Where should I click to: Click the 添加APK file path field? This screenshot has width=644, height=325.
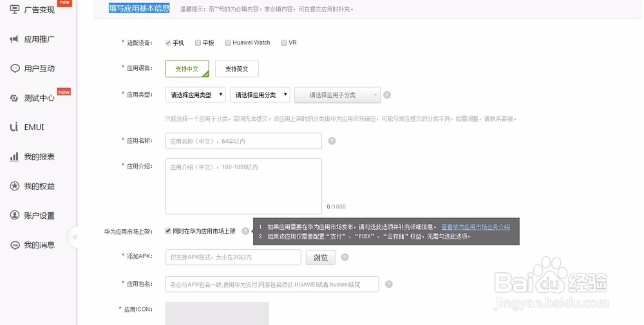233,257
